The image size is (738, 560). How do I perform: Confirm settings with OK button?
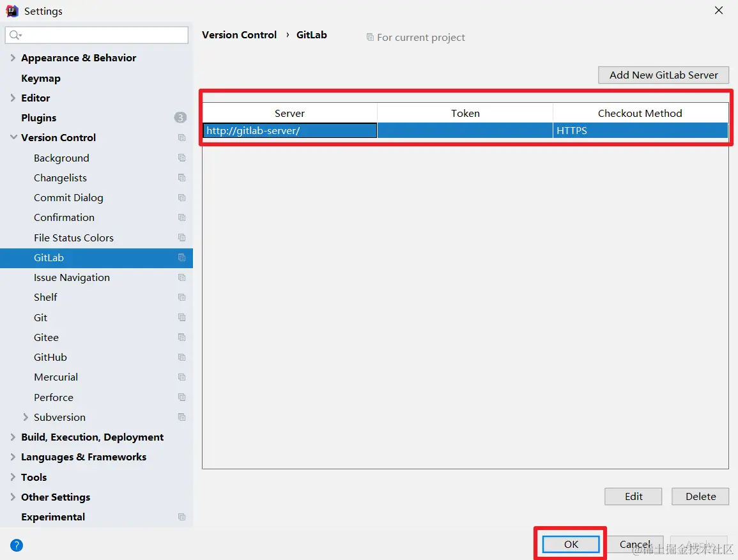point(571,545)
